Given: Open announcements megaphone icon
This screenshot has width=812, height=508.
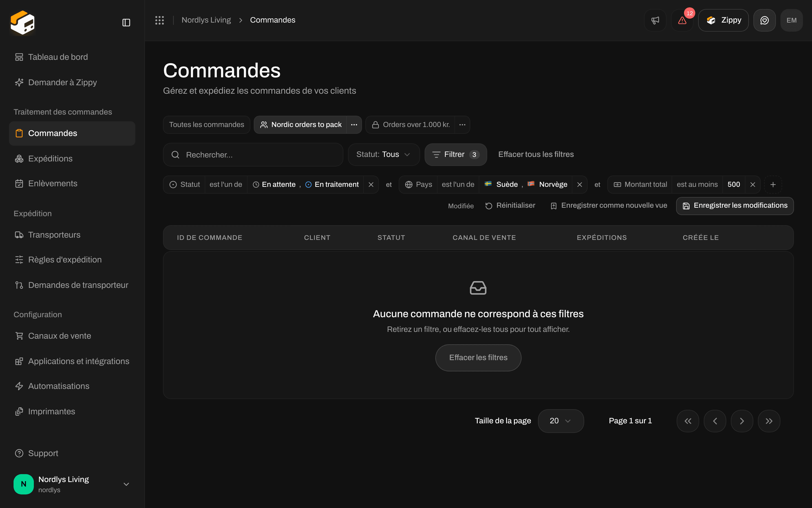Looking at the screenshot, I should 655,20.
